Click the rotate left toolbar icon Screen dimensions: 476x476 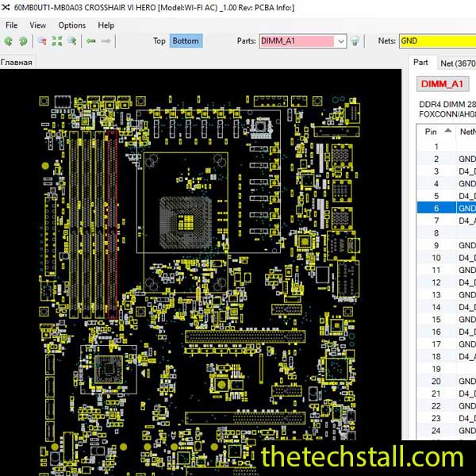9,40
